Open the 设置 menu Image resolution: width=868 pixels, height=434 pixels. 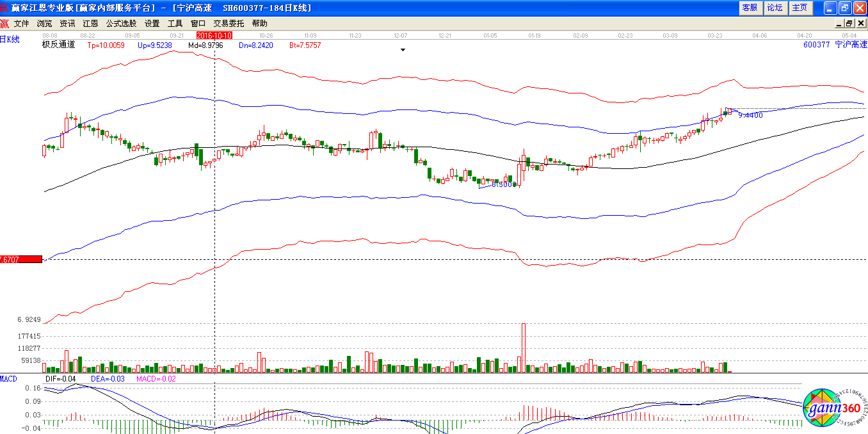[x=152, y=23]
